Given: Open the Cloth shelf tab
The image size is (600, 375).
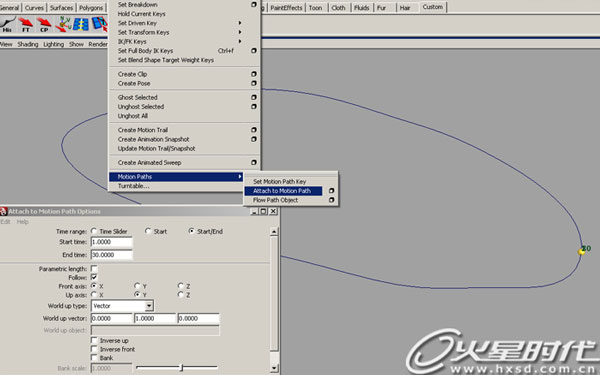Looking at the screenshot, I should point(338,7).
